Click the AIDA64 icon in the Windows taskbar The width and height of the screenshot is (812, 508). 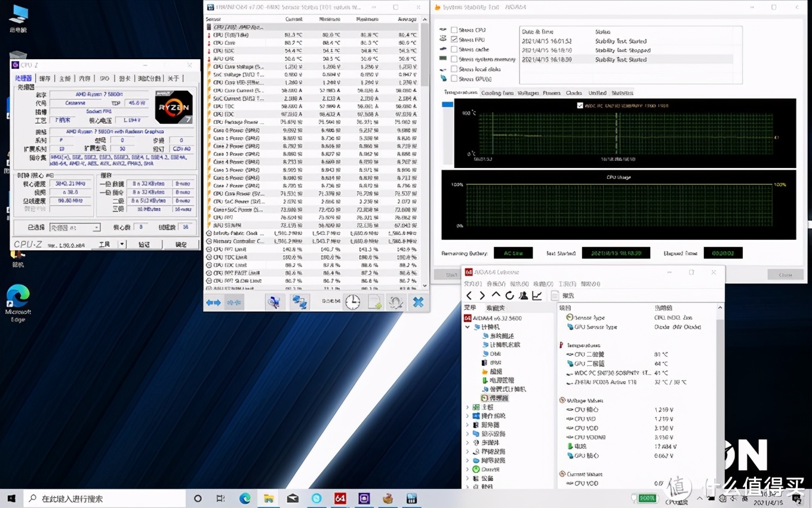pos(340,498)
